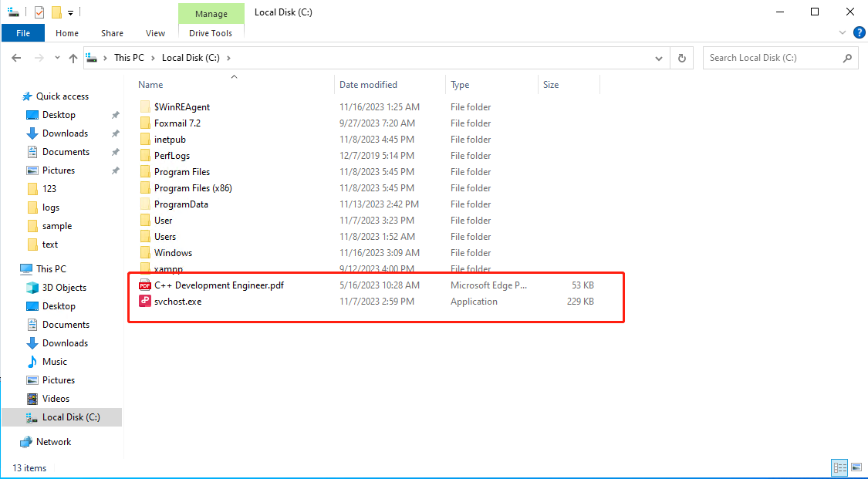Open the svchost.exe application file
The height and width of the screenshot is (479, 868).
pos(177,302)
